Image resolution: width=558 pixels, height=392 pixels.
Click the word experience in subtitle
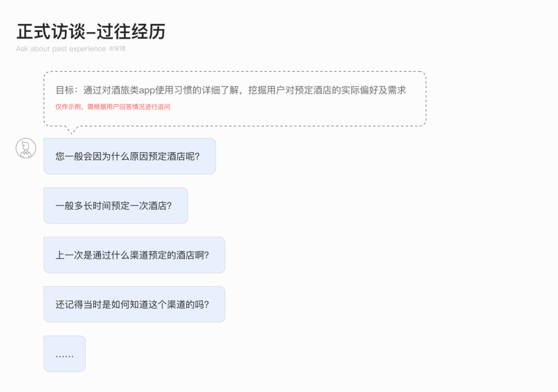[90, 49]
